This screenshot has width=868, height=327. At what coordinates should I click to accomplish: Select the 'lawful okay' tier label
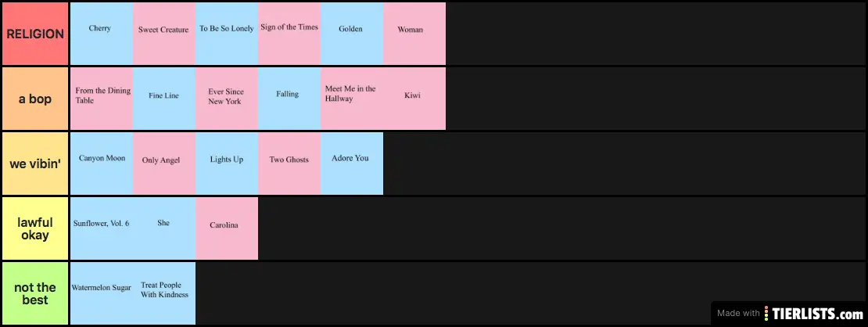[35, 228]
